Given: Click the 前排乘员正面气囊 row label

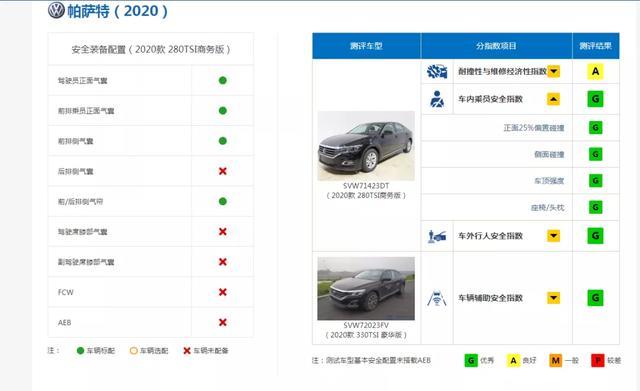Looking at the screenshot, I should pyautogui.click(x=86, y=111).
